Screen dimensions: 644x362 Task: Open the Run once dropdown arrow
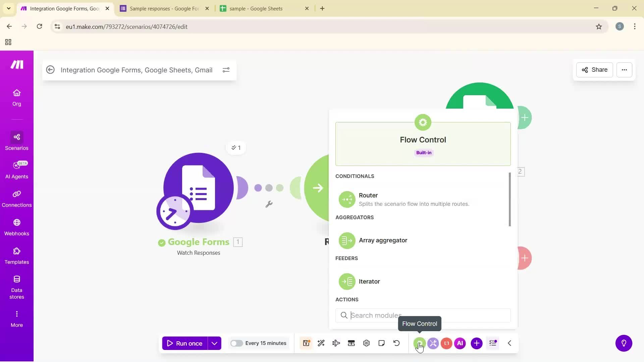(x=215, y=343)
